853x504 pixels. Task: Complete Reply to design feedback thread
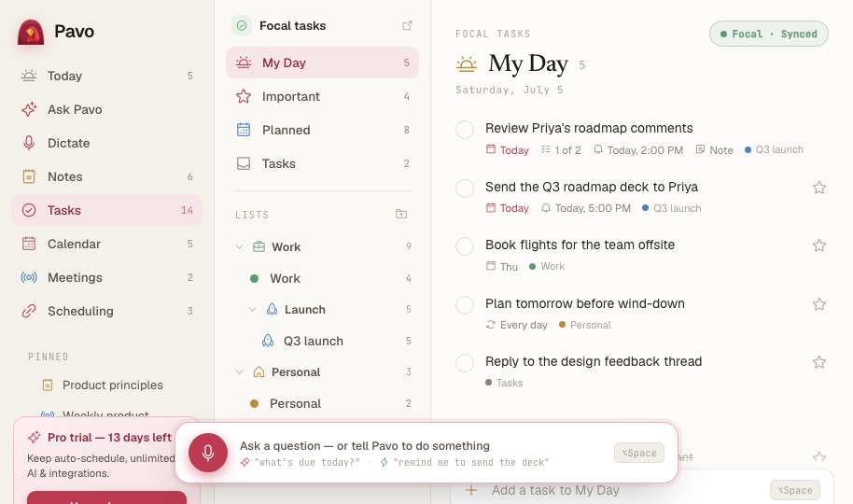pos(465,362)
